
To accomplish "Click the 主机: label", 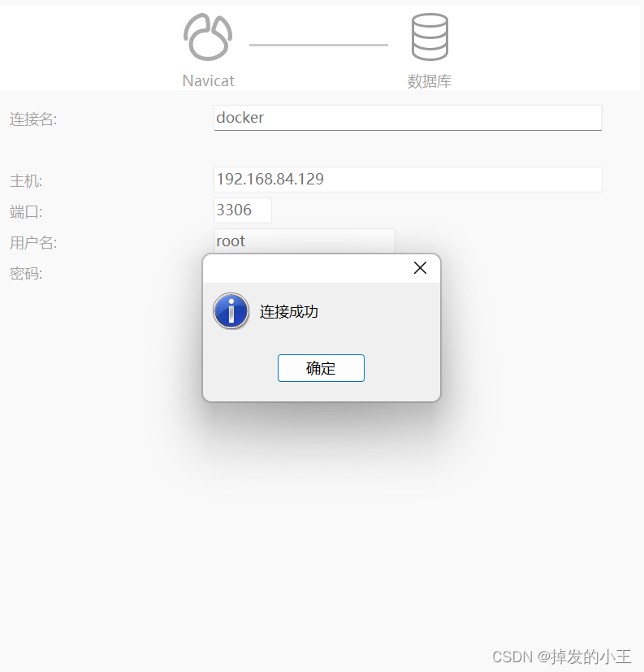I will coord(26,181).
